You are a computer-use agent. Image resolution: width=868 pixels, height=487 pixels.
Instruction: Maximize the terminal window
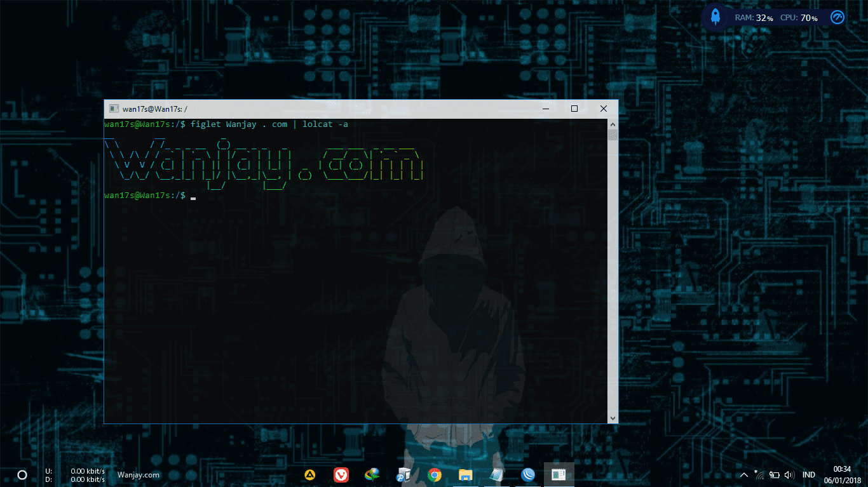pyautogui.click(x=574, y=109)
